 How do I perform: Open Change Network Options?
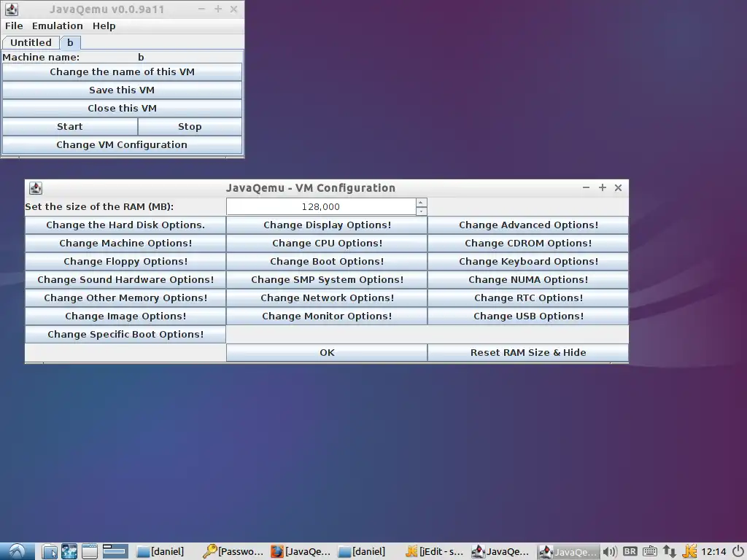tap(327, 297)
